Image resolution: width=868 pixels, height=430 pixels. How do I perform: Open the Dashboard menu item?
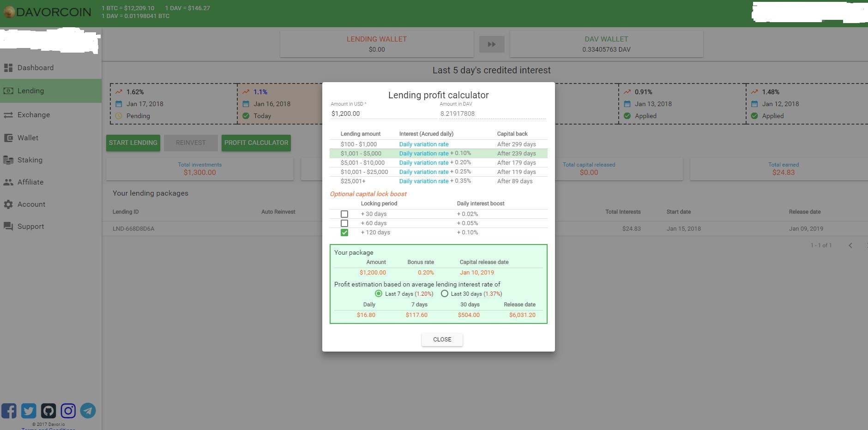pyautogui.click(x=51, y=68)
